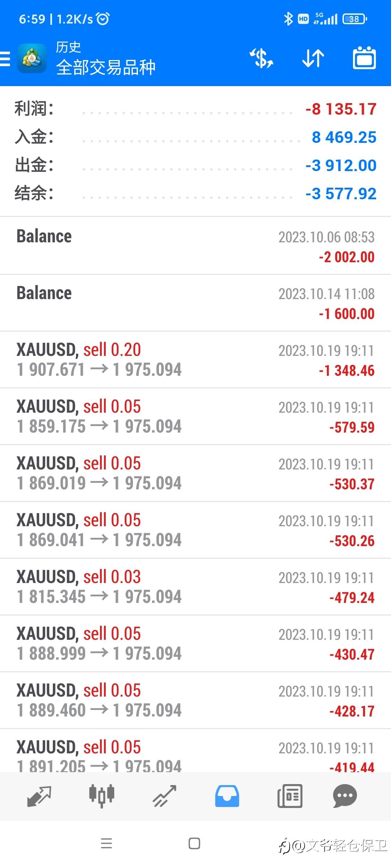Select the Balance entry of -2 002.00
Viewport: 391px width, 868px height.
[195, 246]
